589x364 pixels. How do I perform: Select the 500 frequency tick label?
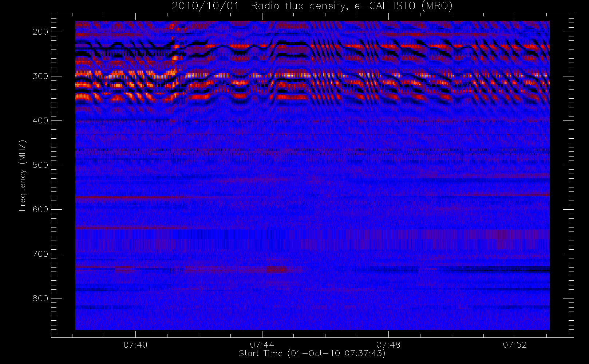[x=40, y=165]
